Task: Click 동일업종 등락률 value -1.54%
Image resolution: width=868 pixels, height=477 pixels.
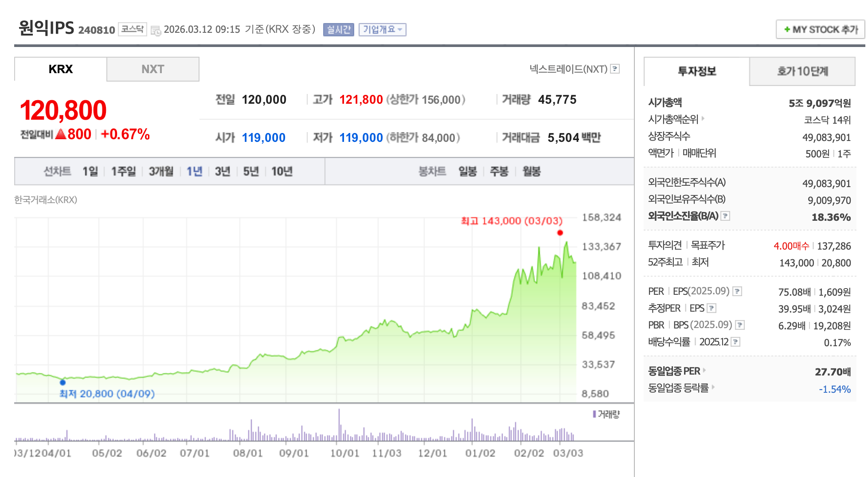Action: 835,389
